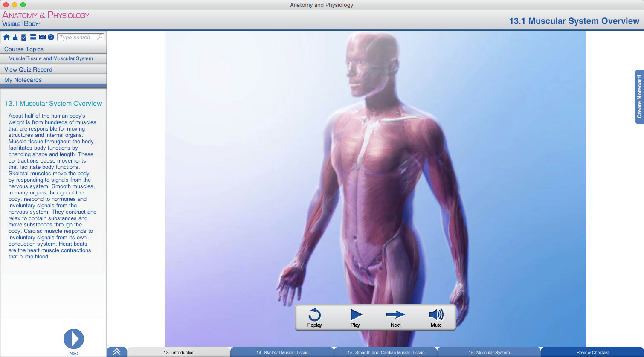Open the Review Checklist tab
Screen dimensions: 644x357
592,352
